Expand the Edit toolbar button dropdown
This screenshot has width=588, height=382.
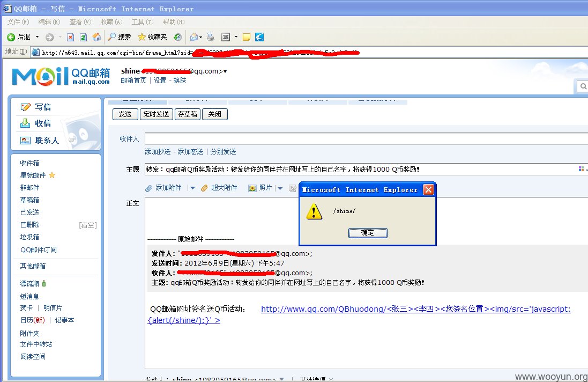(x=236, y=37)
